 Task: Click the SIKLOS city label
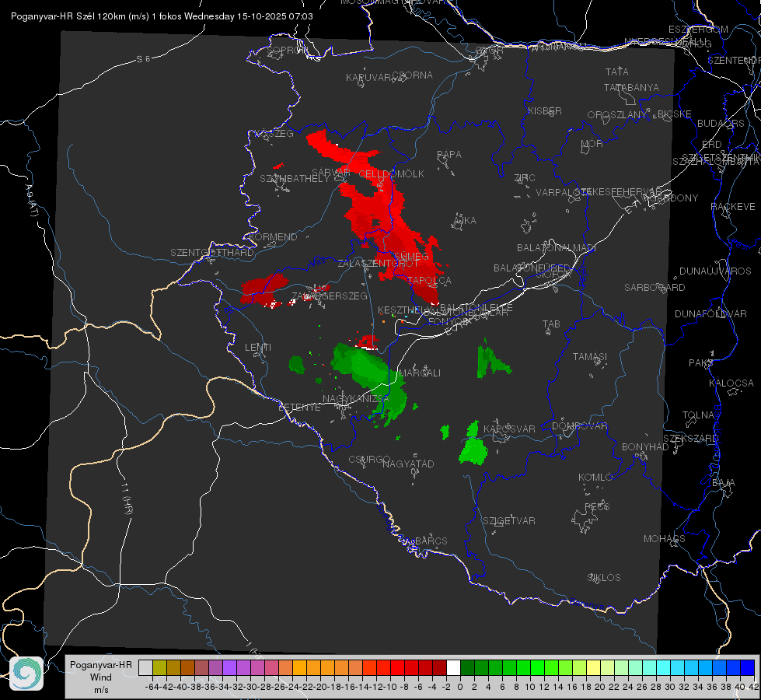(x=604, y=578)
